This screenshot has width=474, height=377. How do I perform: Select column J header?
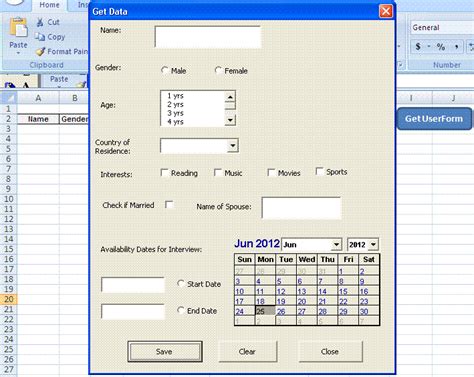(453, 98)
